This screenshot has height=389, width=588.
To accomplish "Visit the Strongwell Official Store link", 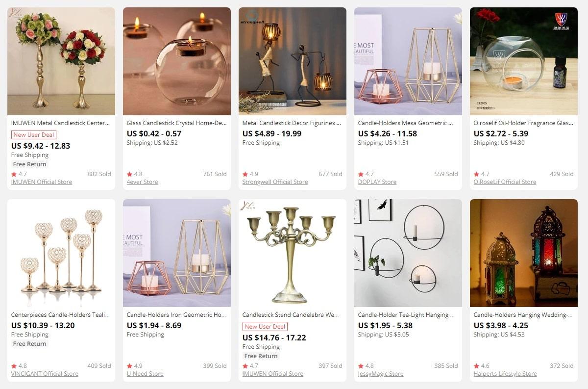I will [x=275, y=182].
